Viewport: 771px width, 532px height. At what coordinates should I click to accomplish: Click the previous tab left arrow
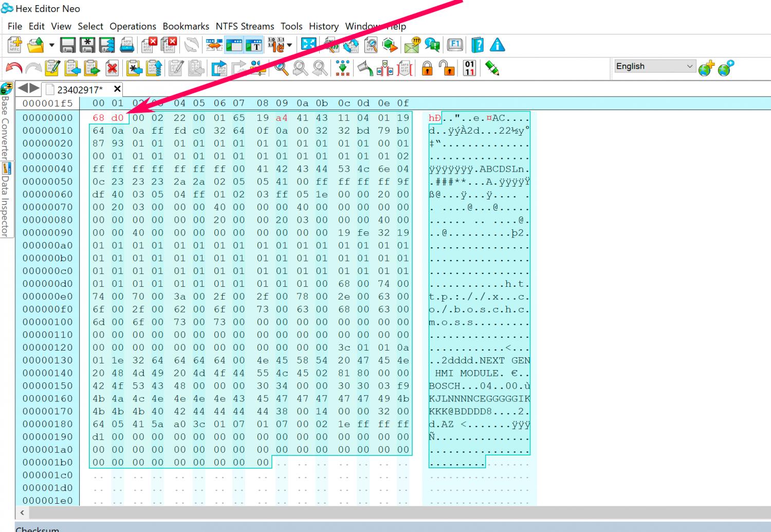pyautogui.click(x=23, y=88)
